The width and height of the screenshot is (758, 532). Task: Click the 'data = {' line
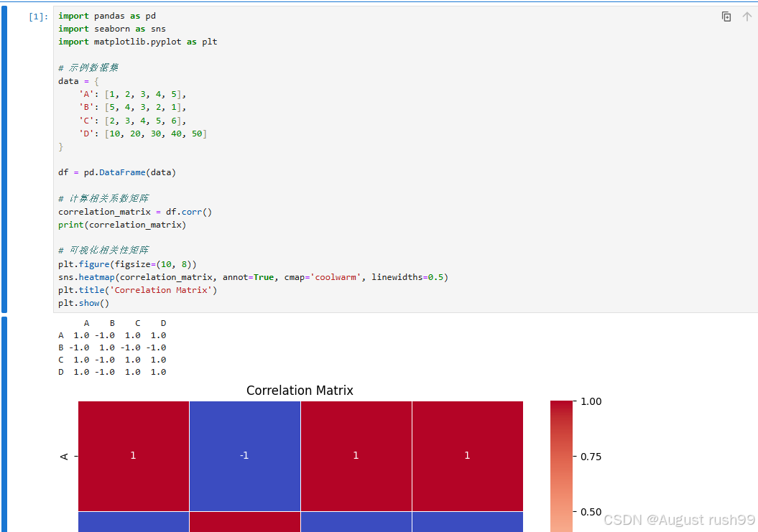point(78,81)
